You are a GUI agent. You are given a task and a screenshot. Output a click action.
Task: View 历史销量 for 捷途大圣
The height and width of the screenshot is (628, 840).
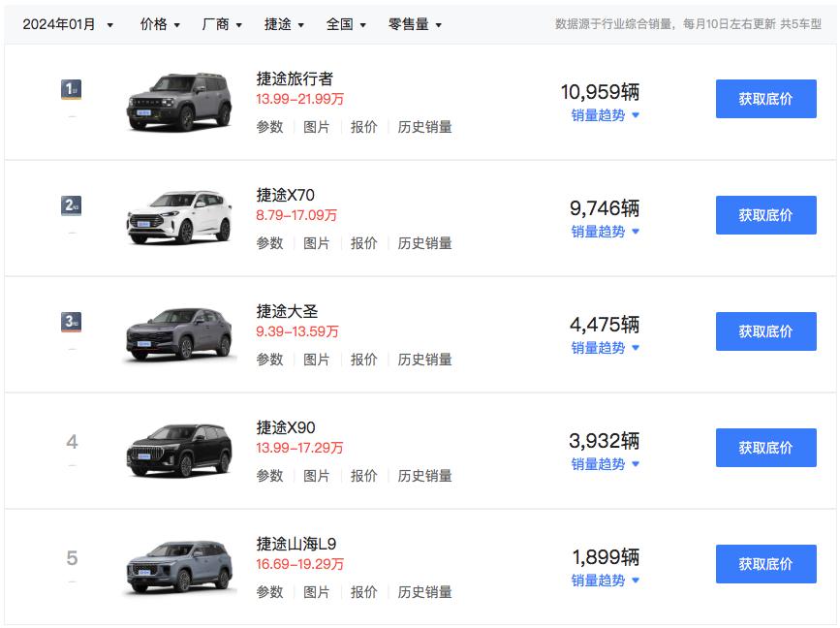[424, 360]
